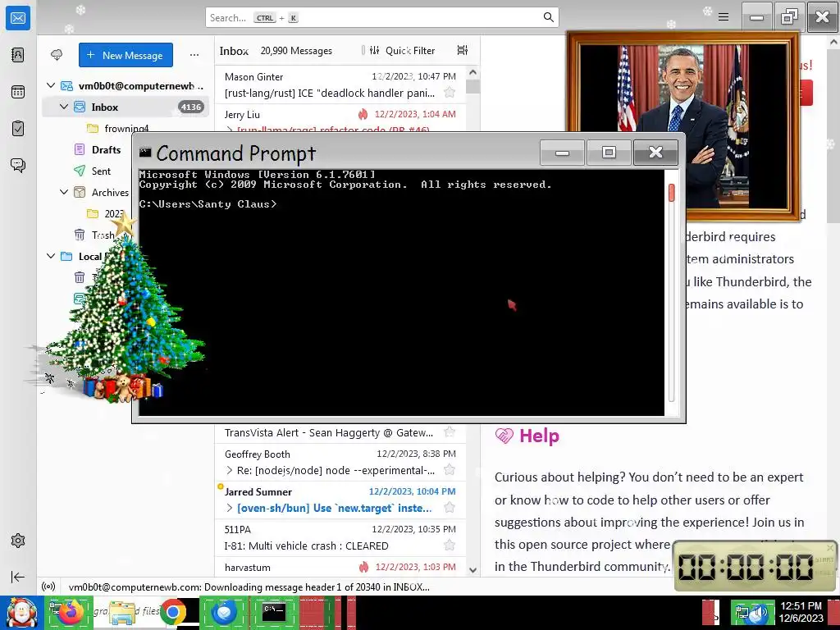The width and height of the screenshot is (840, 630).
Task: Switch to Command Prompt taskbar button
Action: 274,612
